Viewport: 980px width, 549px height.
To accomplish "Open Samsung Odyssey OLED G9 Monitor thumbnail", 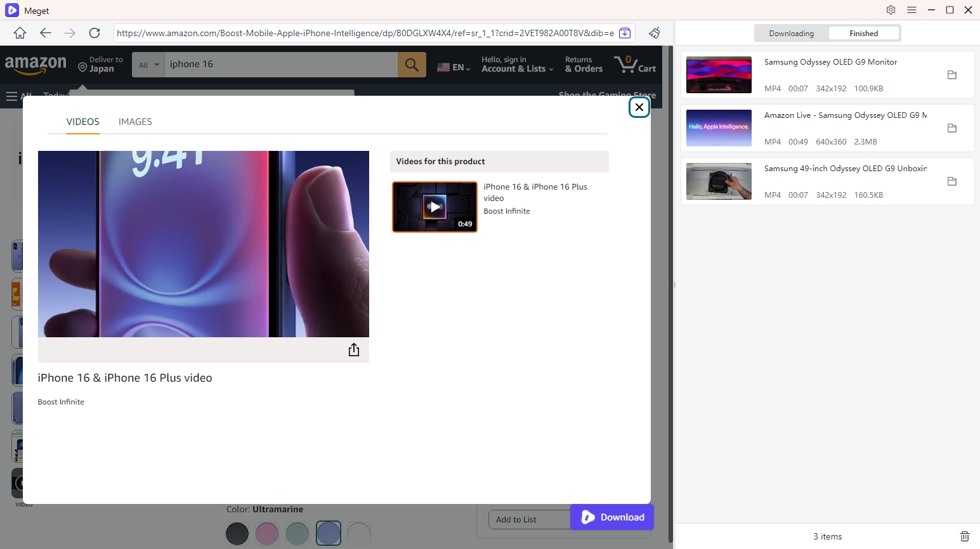I will [x=719, y=75].
